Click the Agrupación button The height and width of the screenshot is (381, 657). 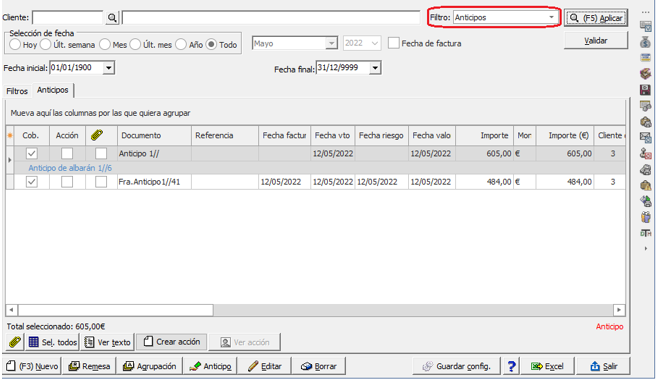[x=150, y=366]
